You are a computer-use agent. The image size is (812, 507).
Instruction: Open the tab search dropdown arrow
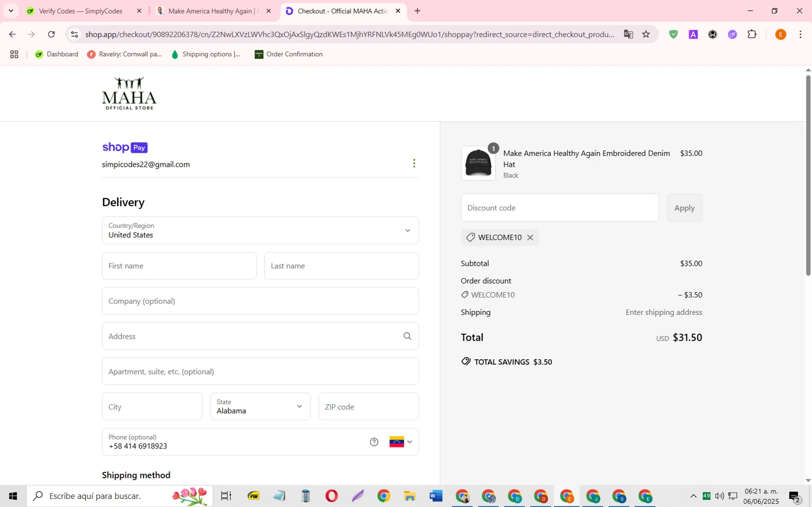[x=11, y=11]
